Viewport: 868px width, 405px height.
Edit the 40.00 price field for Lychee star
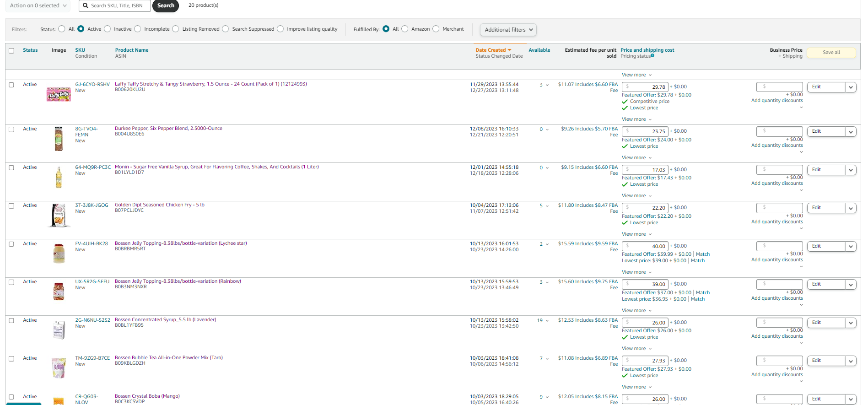pos(645,246)
